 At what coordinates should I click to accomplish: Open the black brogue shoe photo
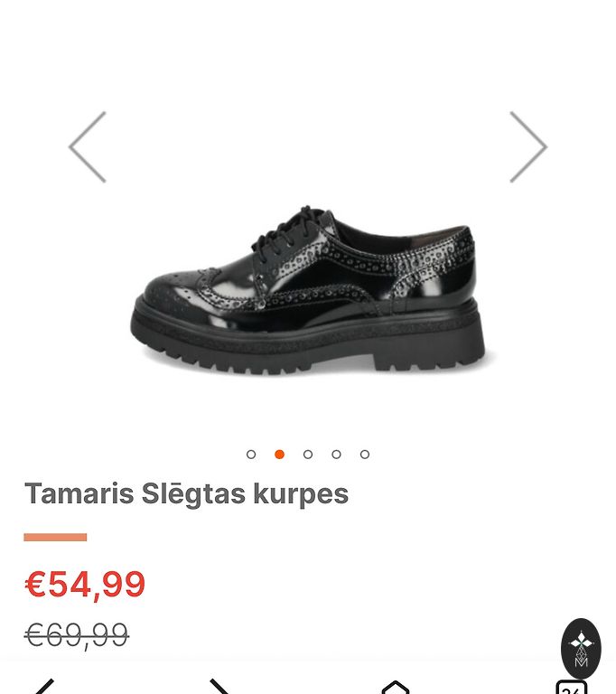click(308, 291)
